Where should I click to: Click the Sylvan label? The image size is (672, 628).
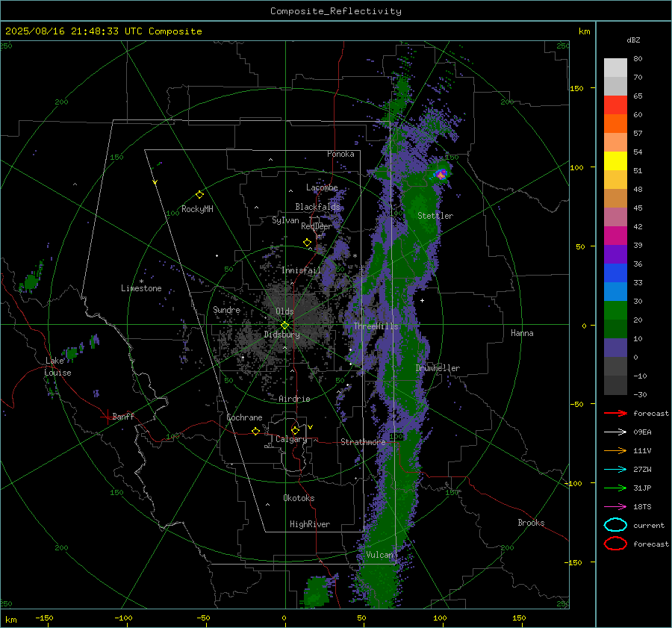point(285,220)
